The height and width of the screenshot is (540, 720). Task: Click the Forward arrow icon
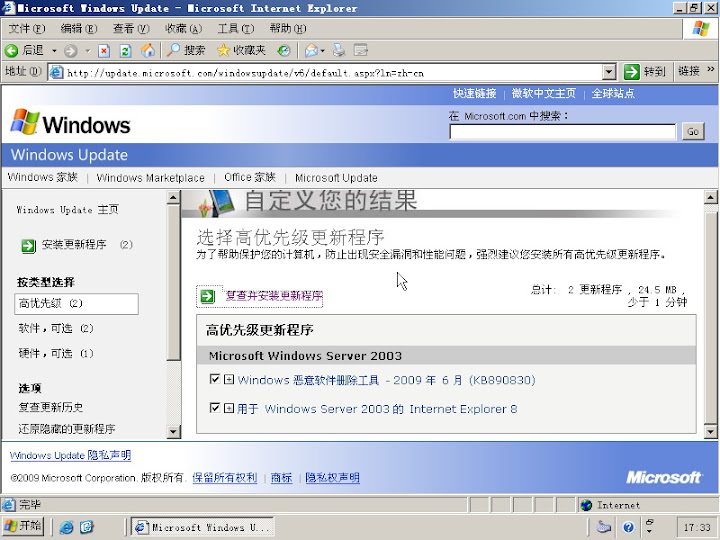[70, 51]
